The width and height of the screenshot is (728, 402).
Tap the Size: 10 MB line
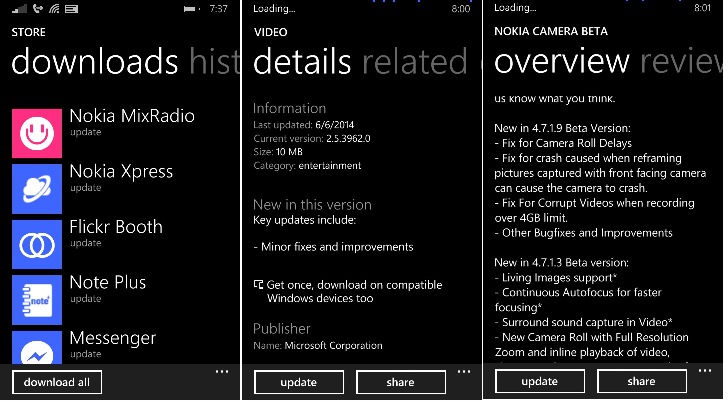click(x=278, y=152)
